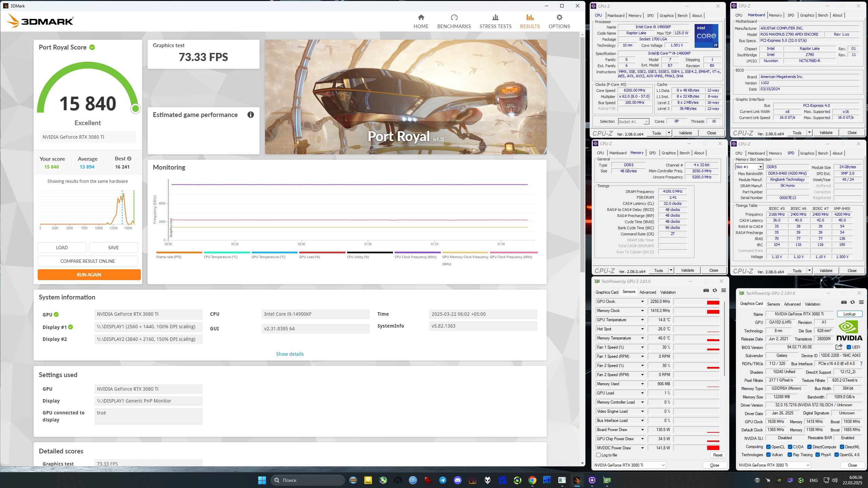This screenshot has width=868, height=488.
Task: Switch to SPD tab in CPU-Z Memory window
Action: (652, 153)
